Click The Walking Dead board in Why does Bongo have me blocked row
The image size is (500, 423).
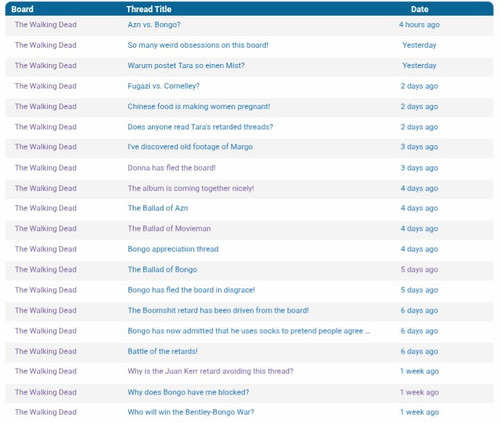[46, 392]
